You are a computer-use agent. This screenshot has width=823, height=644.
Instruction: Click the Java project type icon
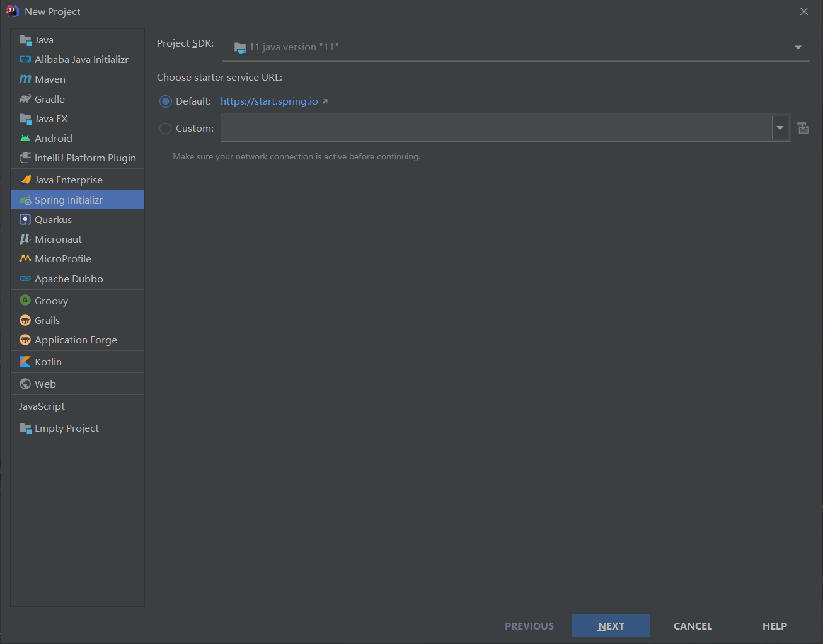coord(25,40)
